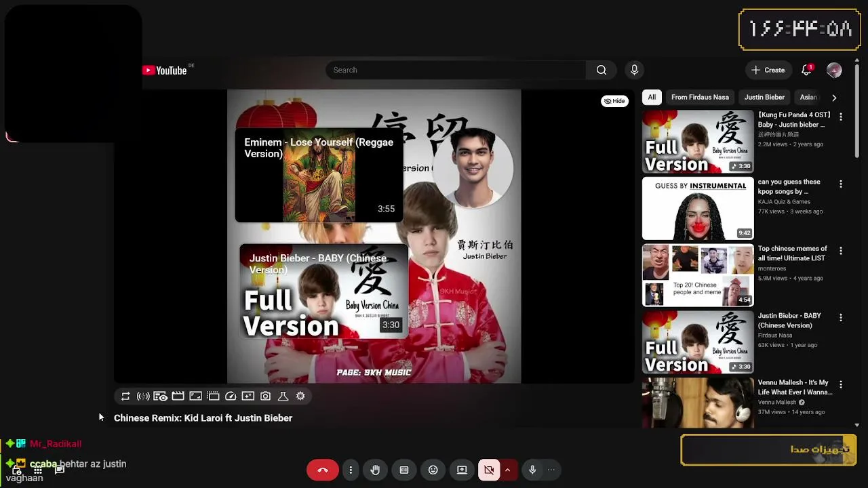Click the Mr_Radikall username in chat

[56, 444]
